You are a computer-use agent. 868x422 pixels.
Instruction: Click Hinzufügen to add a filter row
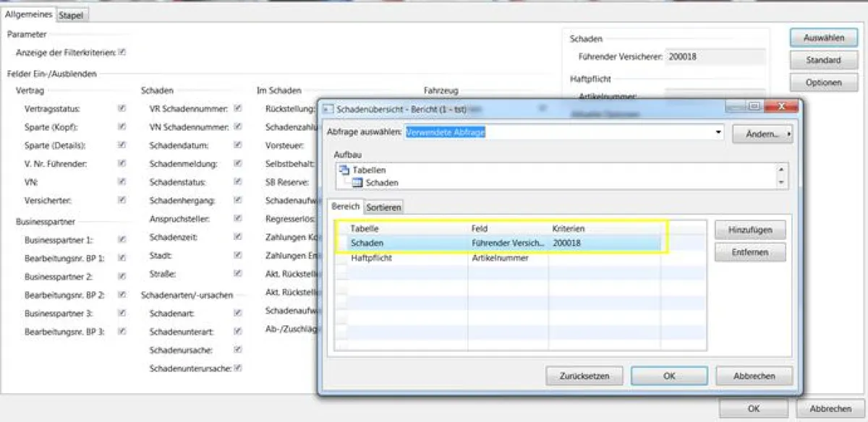(x=750, y=230)
